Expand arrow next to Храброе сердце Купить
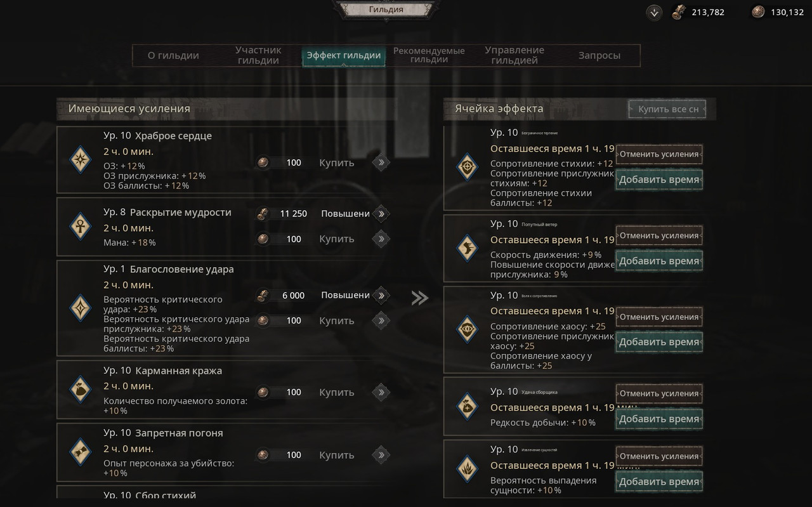812x507 pixels. tap(381, 162)
